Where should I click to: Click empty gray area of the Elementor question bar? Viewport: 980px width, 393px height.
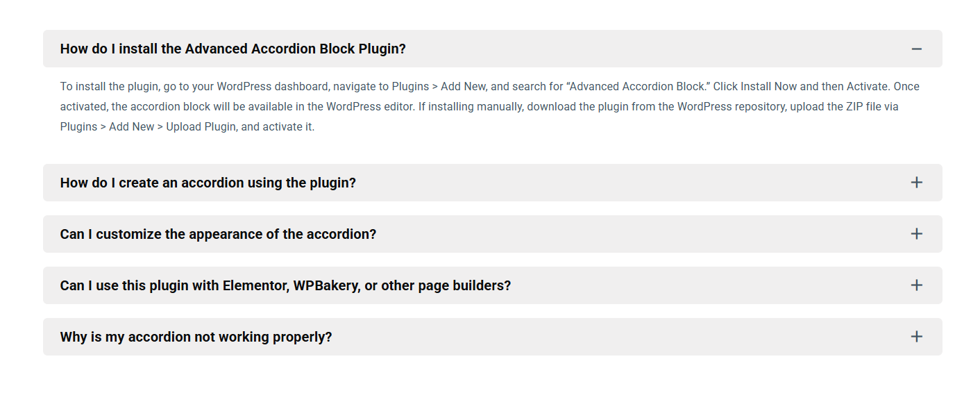[694, 285]
